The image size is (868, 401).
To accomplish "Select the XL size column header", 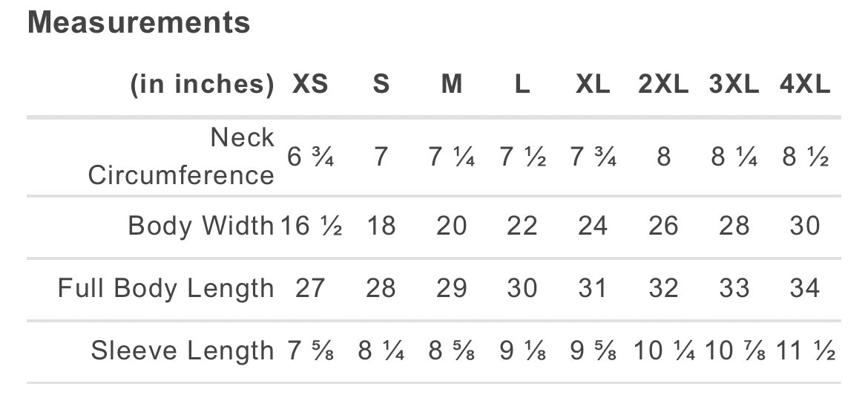I will pos(593,85).
